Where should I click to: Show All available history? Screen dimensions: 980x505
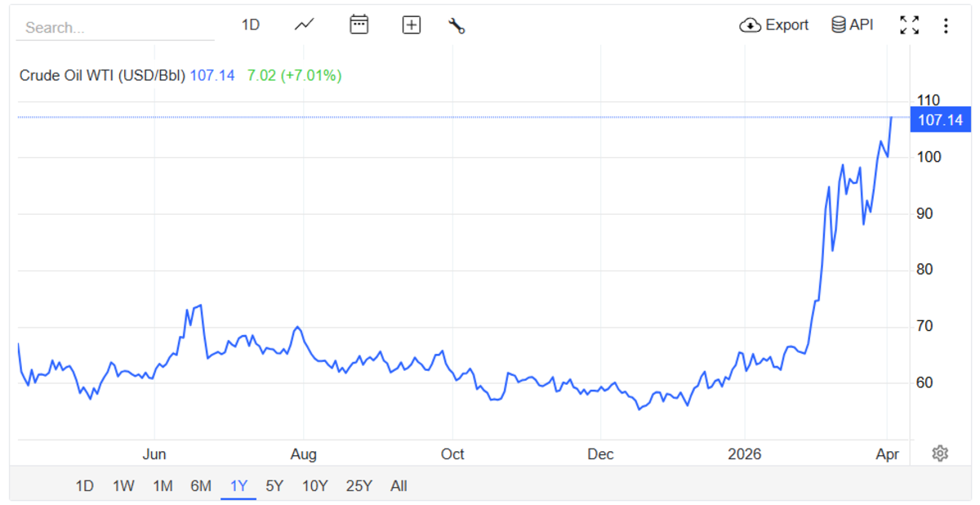[x=399, y=486]
